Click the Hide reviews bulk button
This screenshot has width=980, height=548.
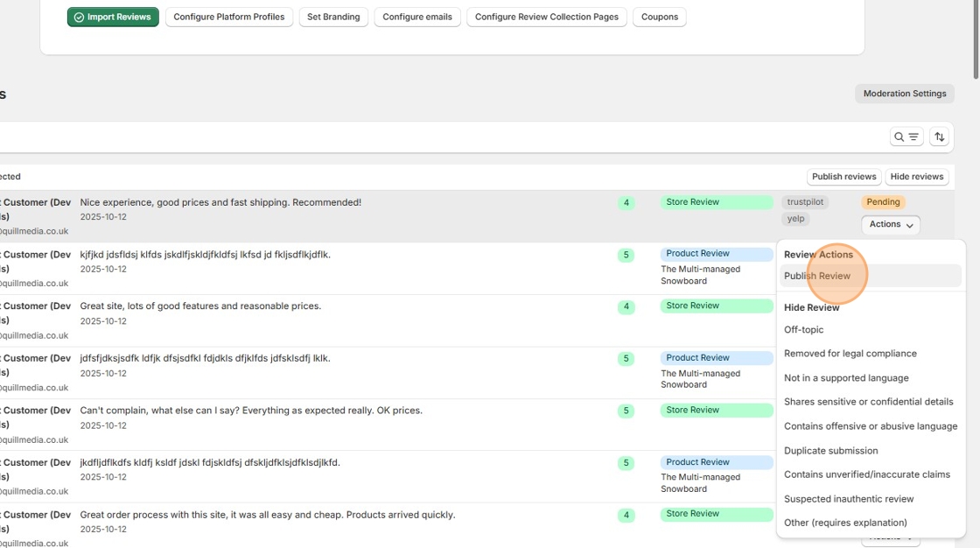coord(917,177)
